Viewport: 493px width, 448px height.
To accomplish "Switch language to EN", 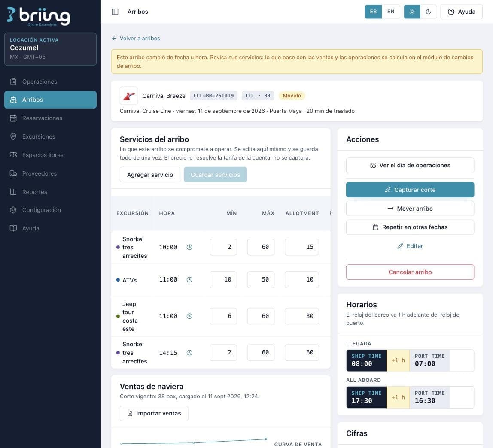I will click(391, 12).
